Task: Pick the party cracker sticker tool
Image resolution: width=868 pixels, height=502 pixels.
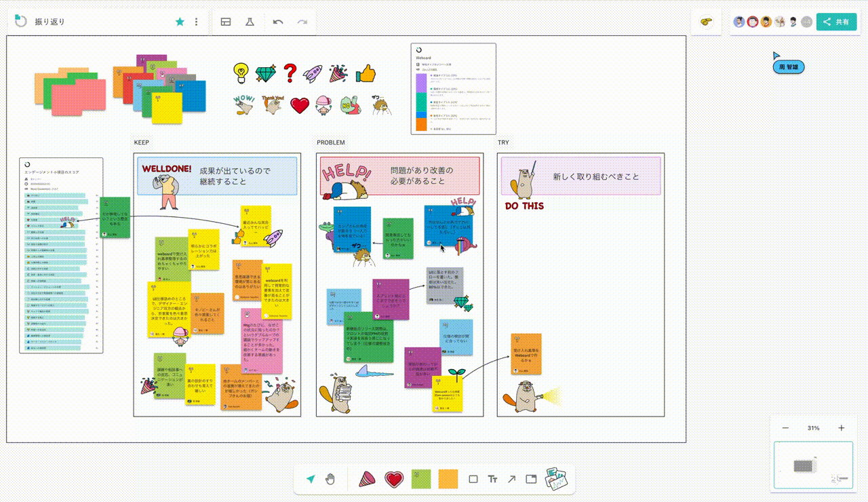Action: click(x=367, y=479)
